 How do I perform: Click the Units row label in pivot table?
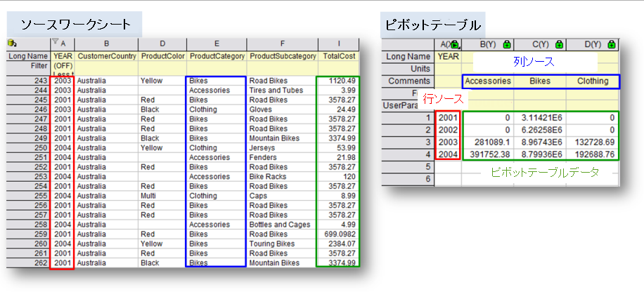click(x=408, y=69)
